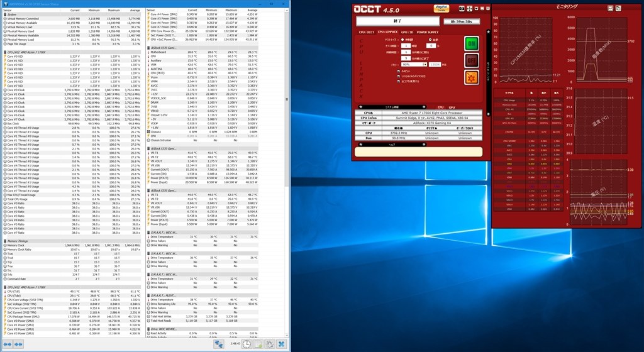Screen dimensions: 644x352
Task: Click the frequency (MHz) graph in monitoring
Action: tap(601, 50)
